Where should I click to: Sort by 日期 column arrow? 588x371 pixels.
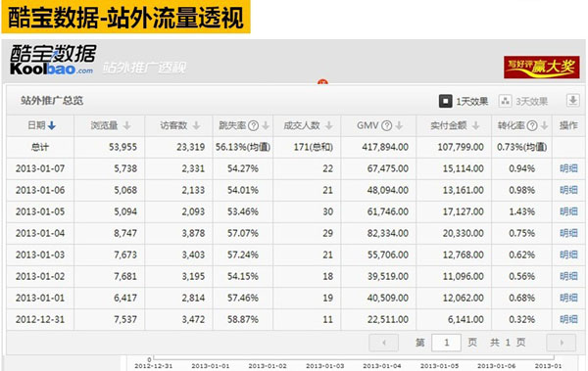52,126
